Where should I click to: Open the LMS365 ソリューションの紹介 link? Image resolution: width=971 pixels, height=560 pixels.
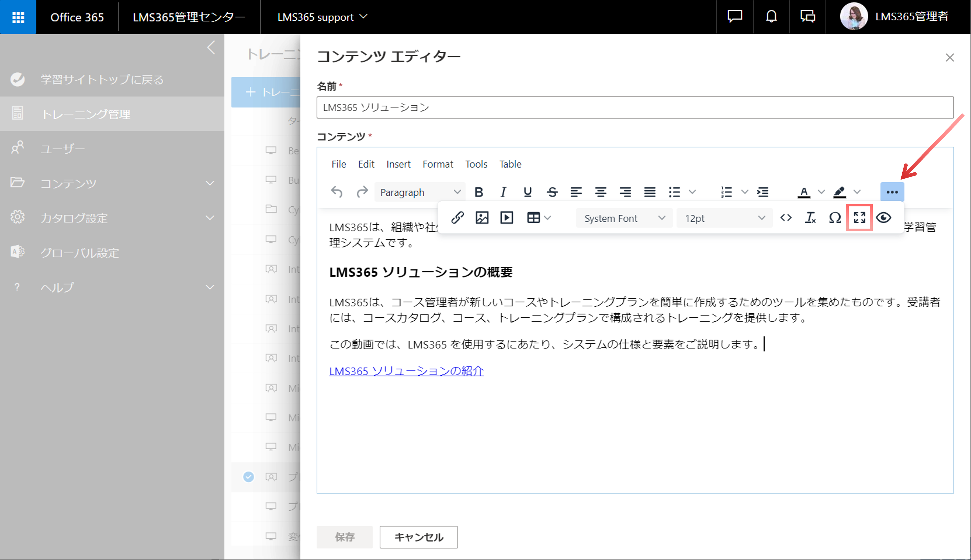[406, 371]
